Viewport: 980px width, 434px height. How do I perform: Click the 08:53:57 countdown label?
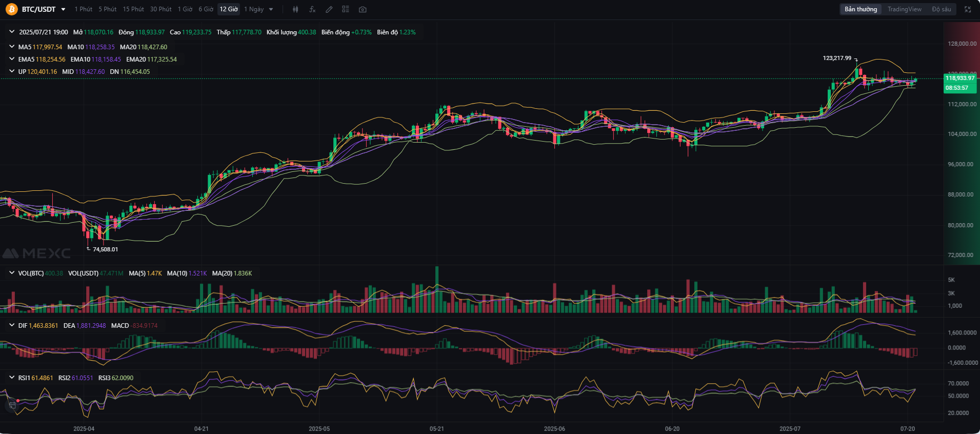957,88
